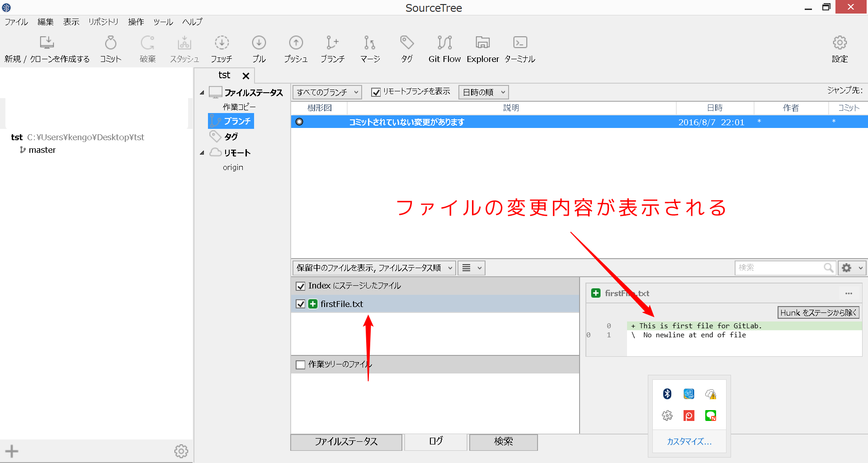The image size is (868, 463).
Task: Close the tst repository tab
Action: pyautogui.click(x=246, y=76)
